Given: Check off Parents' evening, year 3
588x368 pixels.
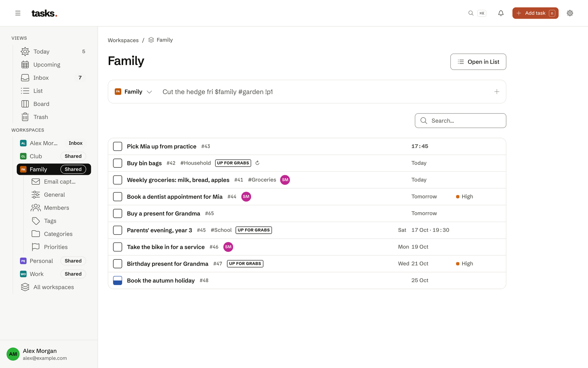Looking at the screenshot, I should (118, 230).
